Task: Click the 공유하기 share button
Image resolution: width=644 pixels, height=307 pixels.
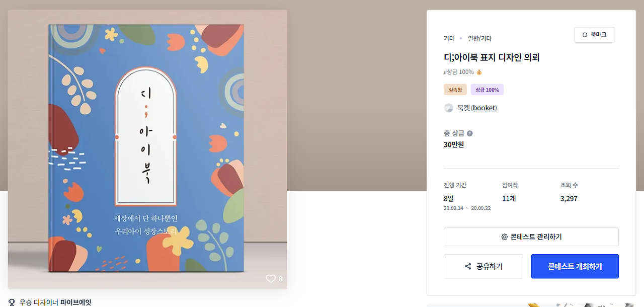Action: [483, 266]
